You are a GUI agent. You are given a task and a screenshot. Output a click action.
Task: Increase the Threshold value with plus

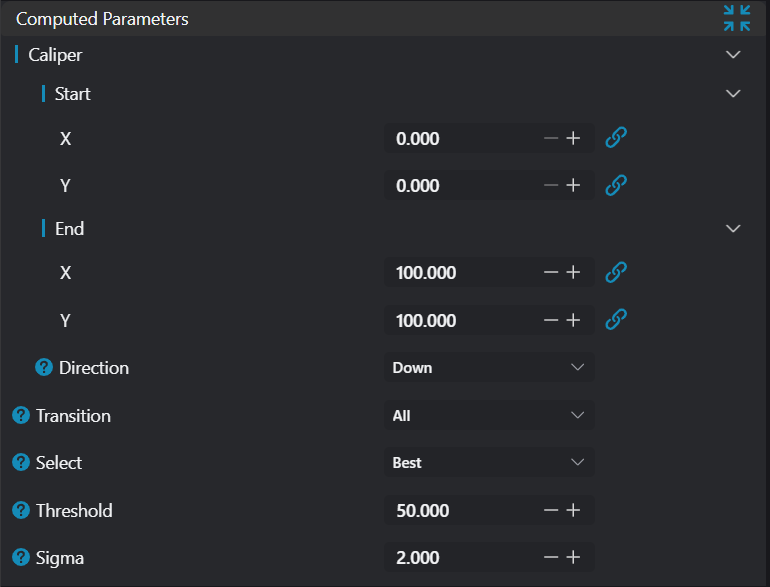(573, 510)
